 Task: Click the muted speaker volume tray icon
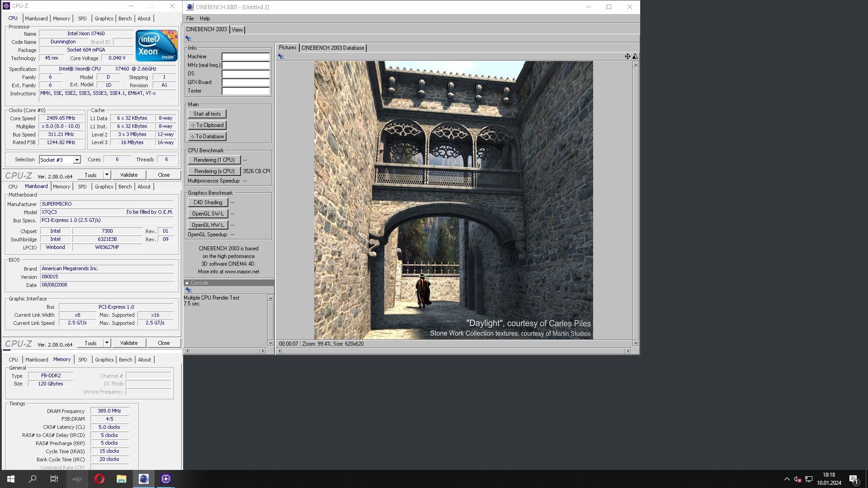pyautogui.click(x=798, y=479)
